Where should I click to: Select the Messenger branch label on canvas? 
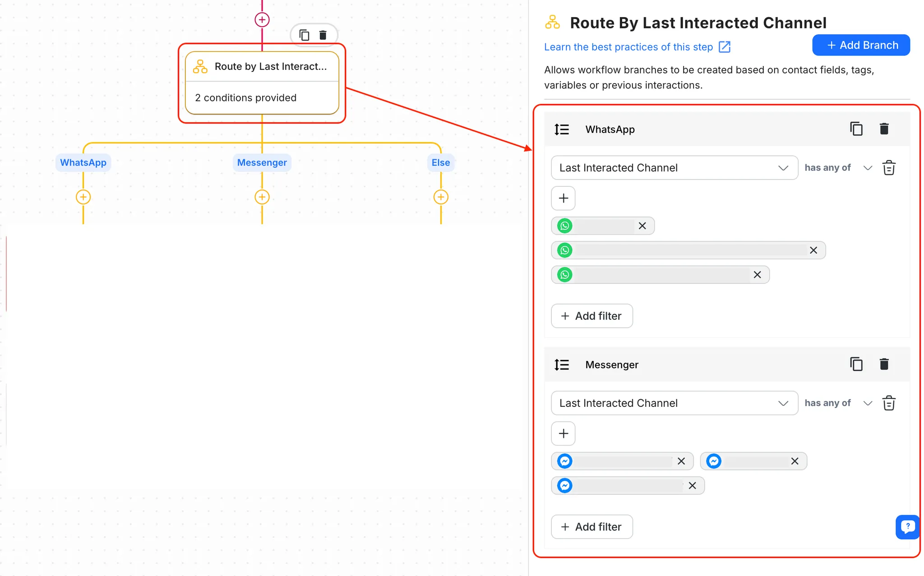pos(262,162)
